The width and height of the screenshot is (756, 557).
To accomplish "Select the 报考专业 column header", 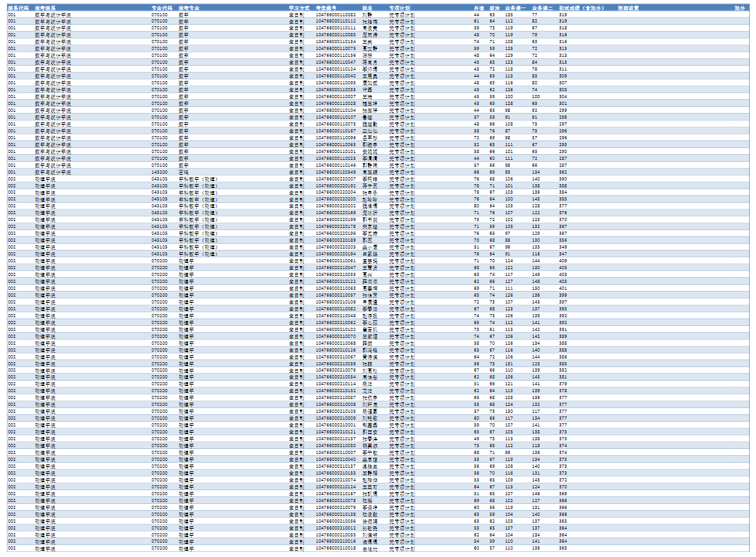I will (x=189, y=8).
